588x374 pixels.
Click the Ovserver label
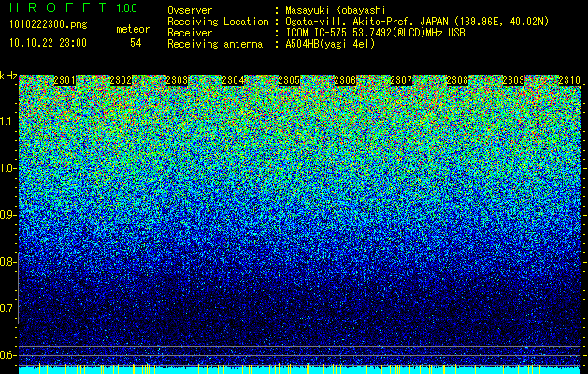[x=190, y=10]
